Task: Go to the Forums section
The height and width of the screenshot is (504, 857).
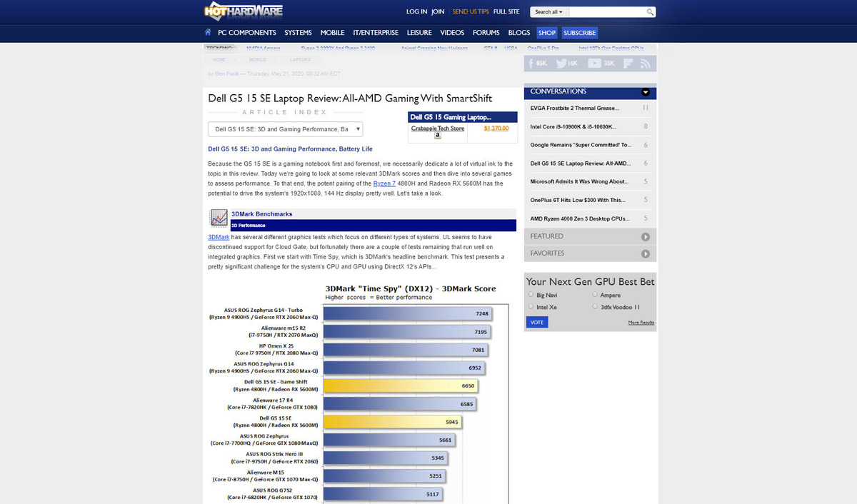Action: (486, 33)
